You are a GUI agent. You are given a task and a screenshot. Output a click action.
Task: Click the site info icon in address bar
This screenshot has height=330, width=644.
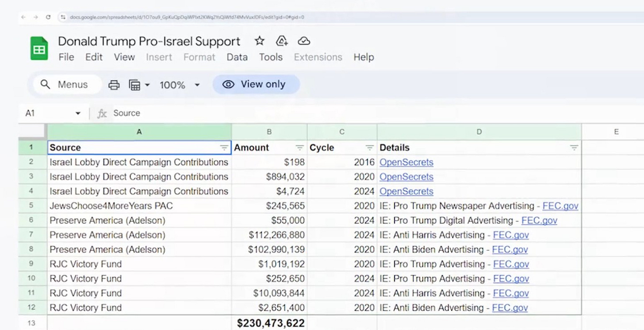click(63, 17)
